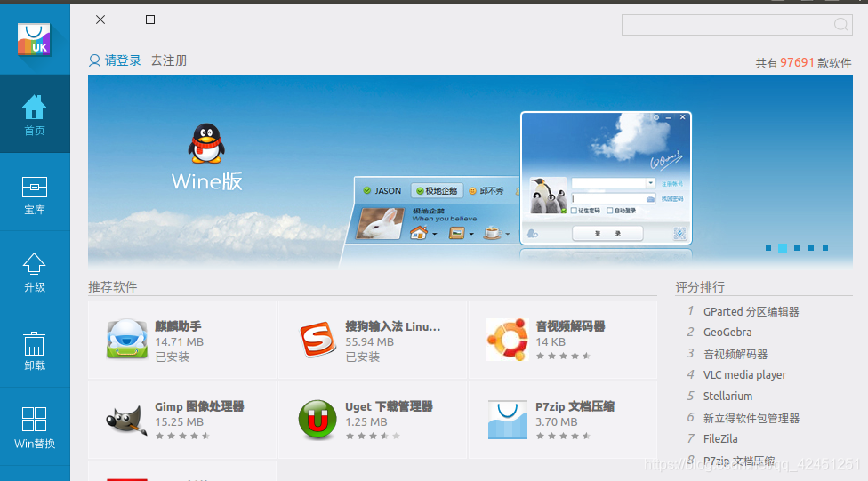Screen dimensions: 868x481
Task: Open GParted 分区编辑器 in rating list
Action: point(751,311)
